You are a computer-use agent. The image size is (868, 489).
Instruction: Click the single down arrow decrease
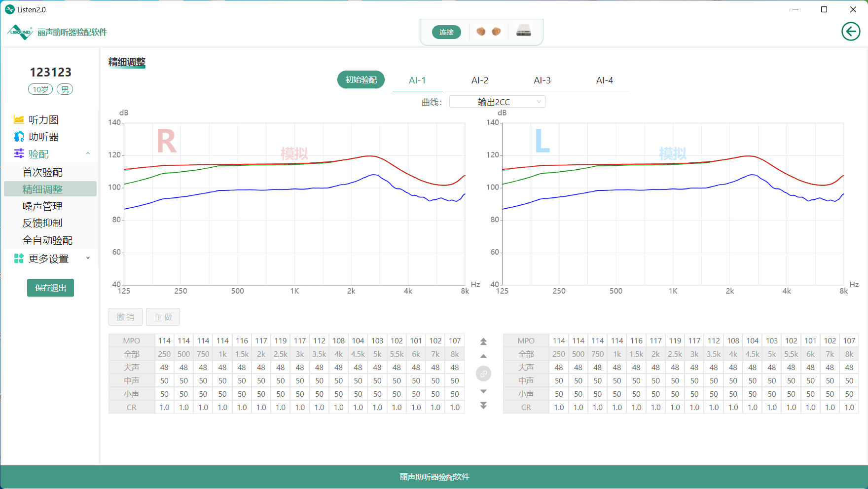(x=483, y=391)
